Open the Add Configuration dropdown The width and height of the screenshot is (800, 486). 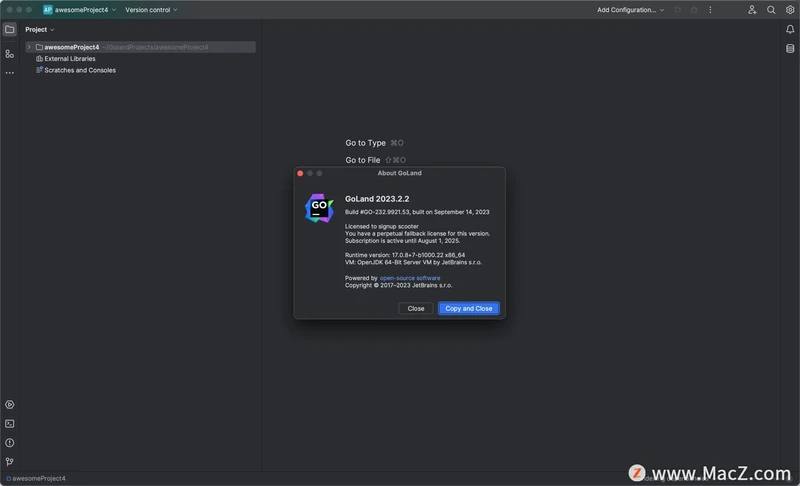click(x=631, y=10)
